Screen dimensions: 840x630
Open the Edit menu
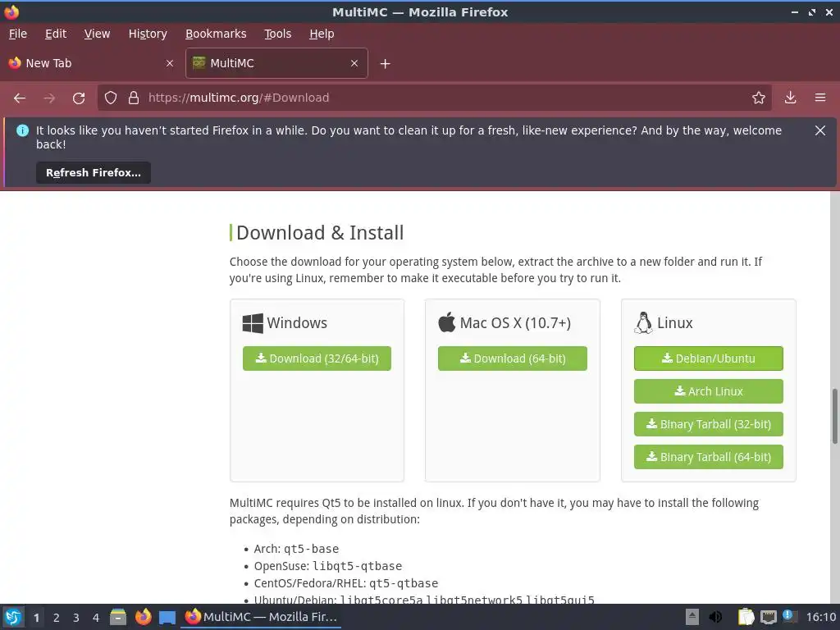pyautogui.click(x=56, y=34)
